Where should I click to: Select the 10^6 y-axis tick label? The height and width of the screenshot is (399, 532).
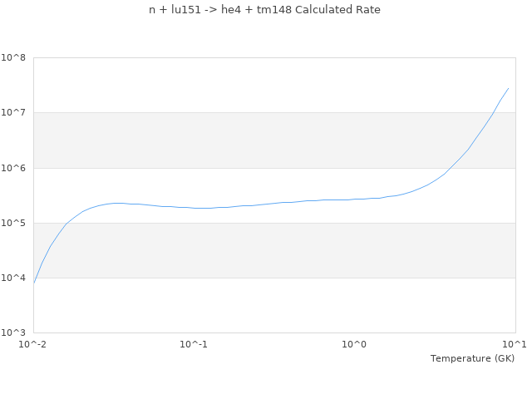[14, 168]
